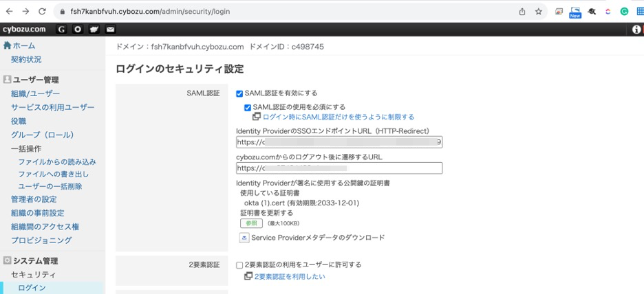Click the Garoon "G" icon in header

coord(62,30)
